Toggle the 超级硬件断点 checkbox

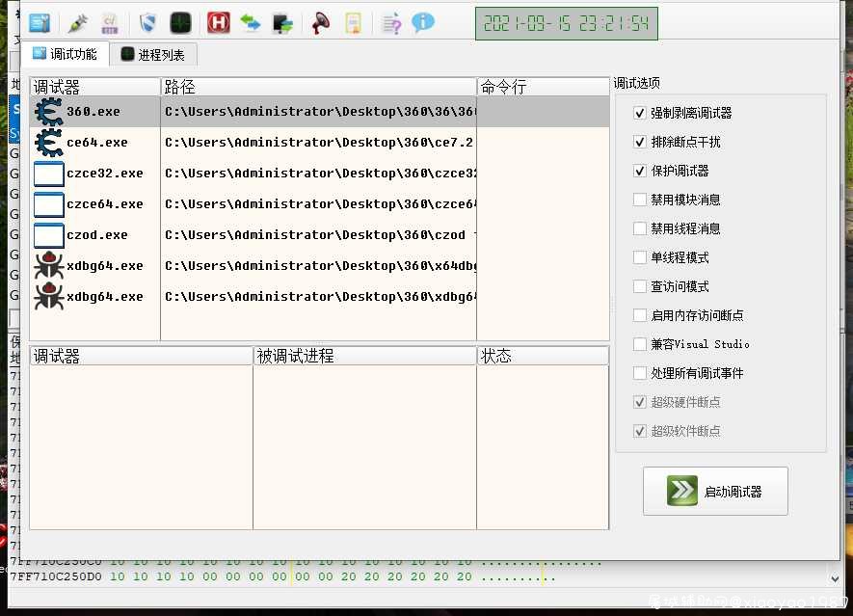click(640, 402)
